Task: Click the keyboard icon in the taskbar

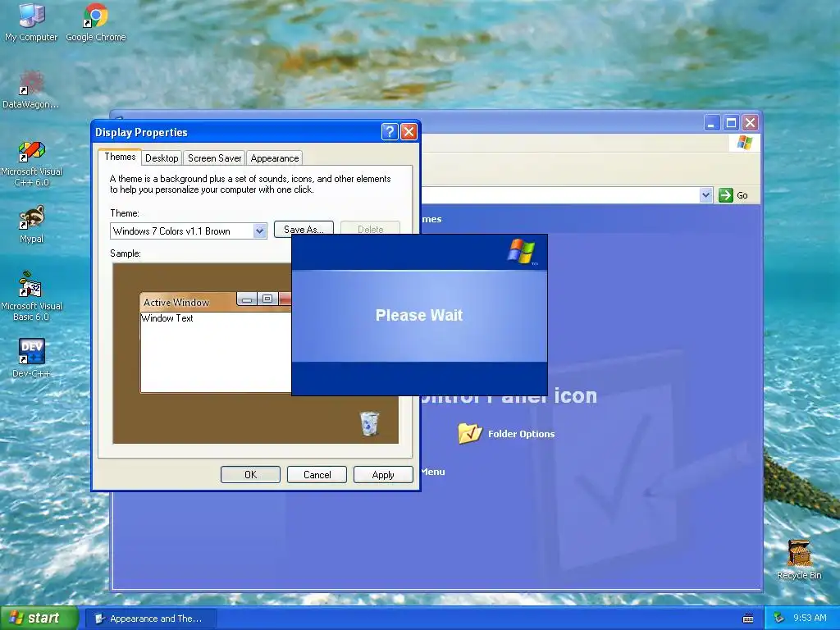Action: click(x=748, y=619)
